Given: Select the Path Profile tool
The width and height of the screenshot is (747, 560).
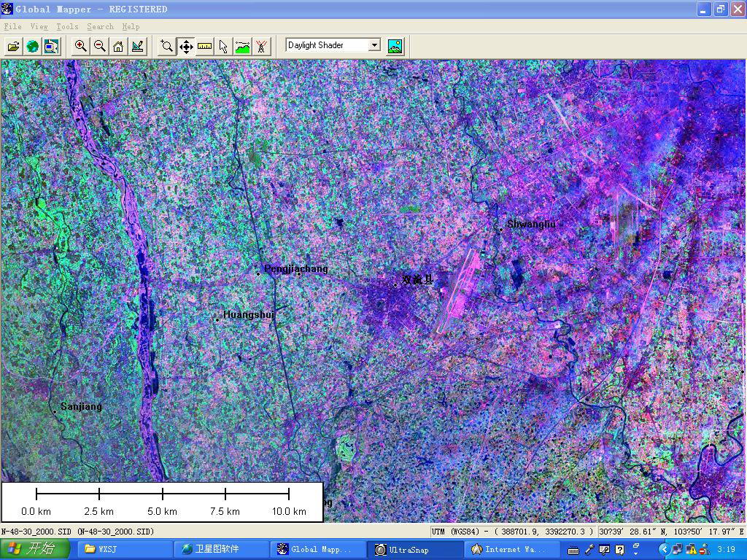Looking at the screenshot, I should [x=242, y=46].
